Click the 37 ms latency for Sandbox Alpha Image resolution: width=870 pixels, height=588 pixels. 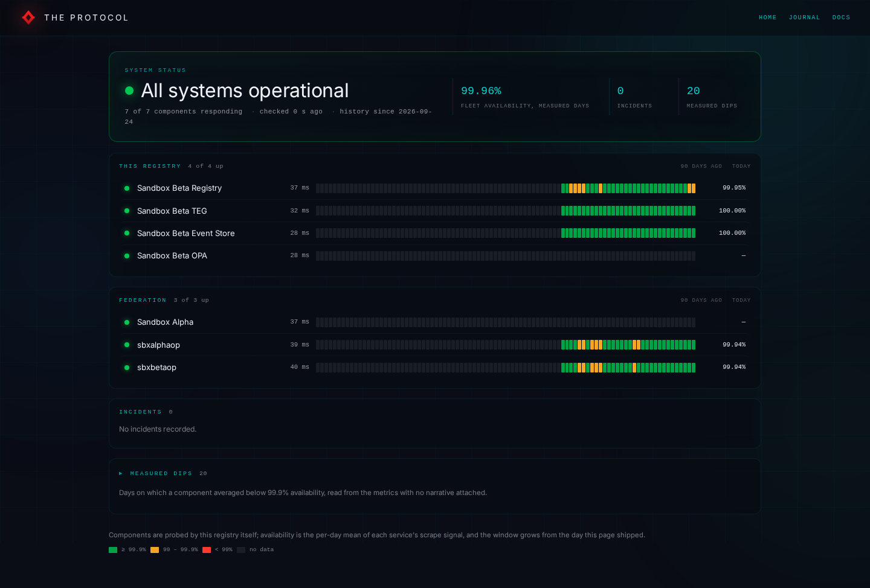click(300, 322)
